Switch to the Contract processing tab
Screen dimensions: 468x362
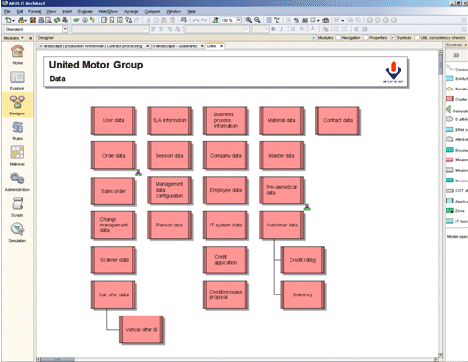[93, 46]
